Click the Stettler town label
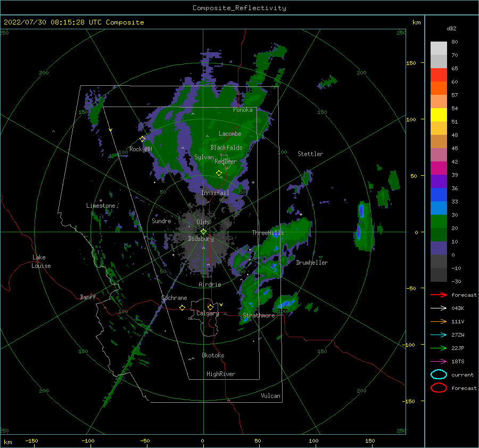 [310, 154]
